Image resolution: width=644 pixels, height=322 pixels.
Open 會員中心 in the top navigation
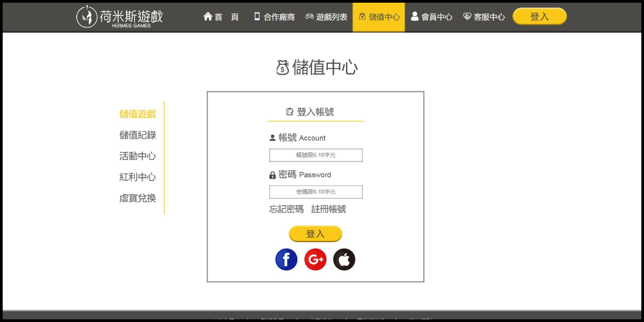[x=431, y=17]
